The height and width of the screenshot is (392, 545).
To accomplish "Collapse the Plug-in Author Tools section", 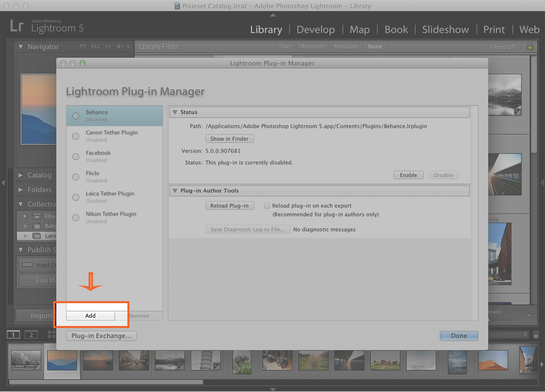I will point(175,191).
